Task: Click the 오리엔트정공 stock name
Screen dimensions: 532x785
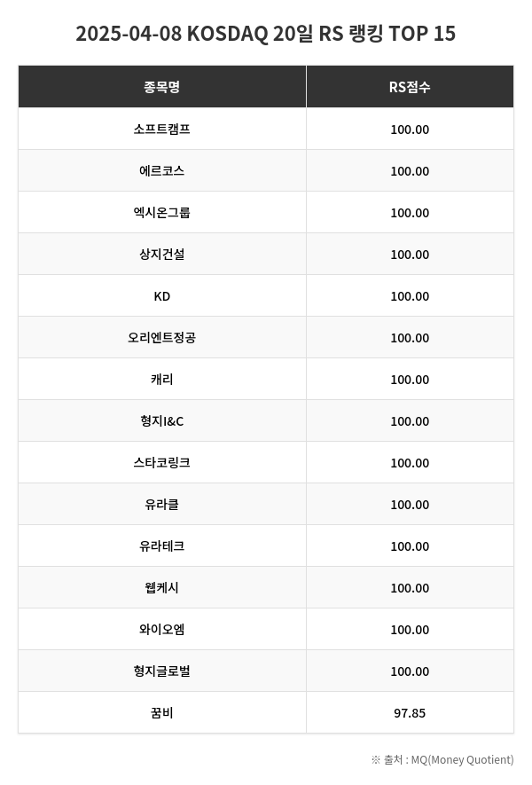Action: (161, 337)
